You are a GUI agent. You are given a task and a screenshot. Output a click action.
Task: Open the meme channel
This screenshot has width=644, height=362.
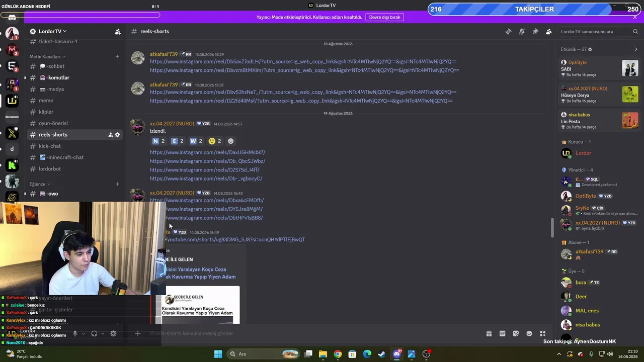click(74, 101)
